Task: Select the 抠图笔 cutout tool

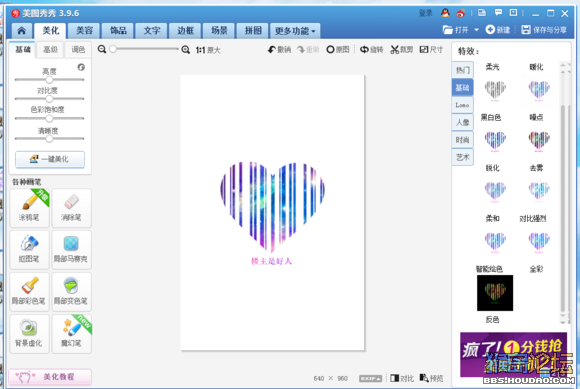Action: [x=30, y=250]
